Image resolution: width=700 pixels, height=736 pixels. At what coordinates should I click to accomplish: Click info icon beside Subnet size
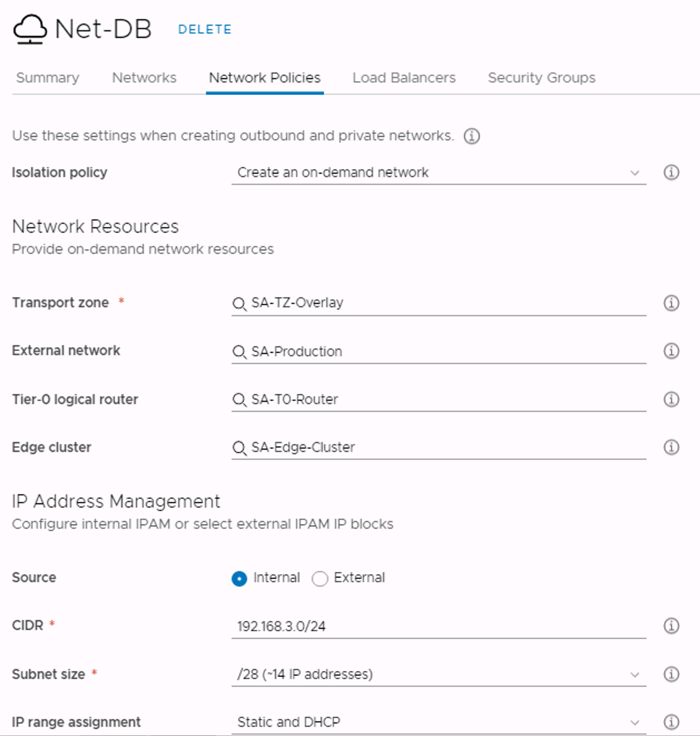(x=671, y=674)
